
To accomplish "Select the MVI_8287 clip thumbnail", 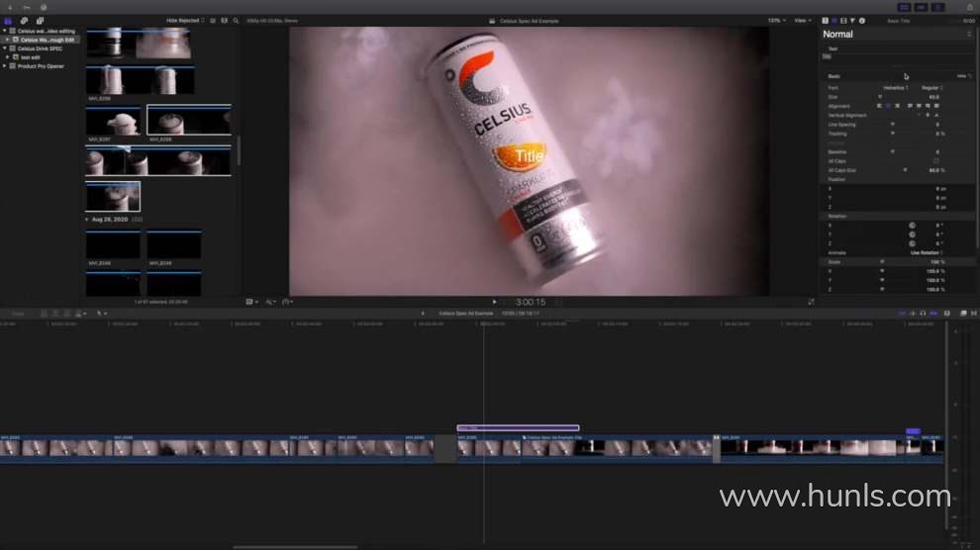I will (113, 122).
